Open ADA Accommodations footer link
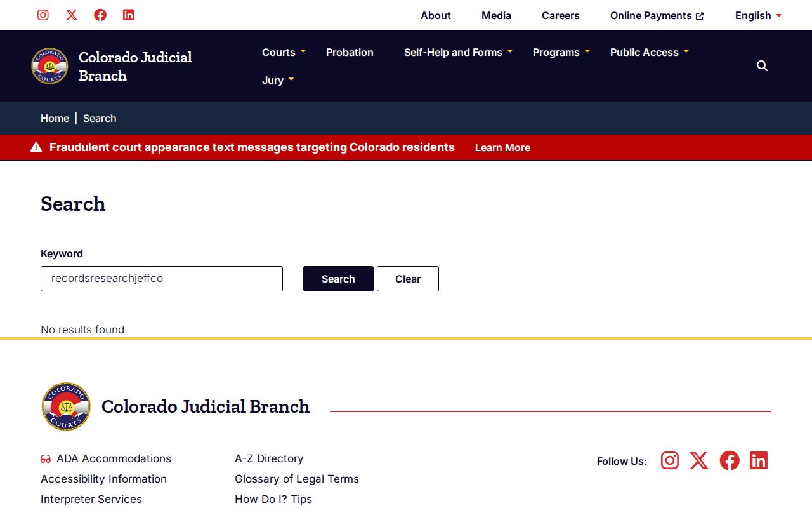 pyautogui.click(x=114, y=458)
